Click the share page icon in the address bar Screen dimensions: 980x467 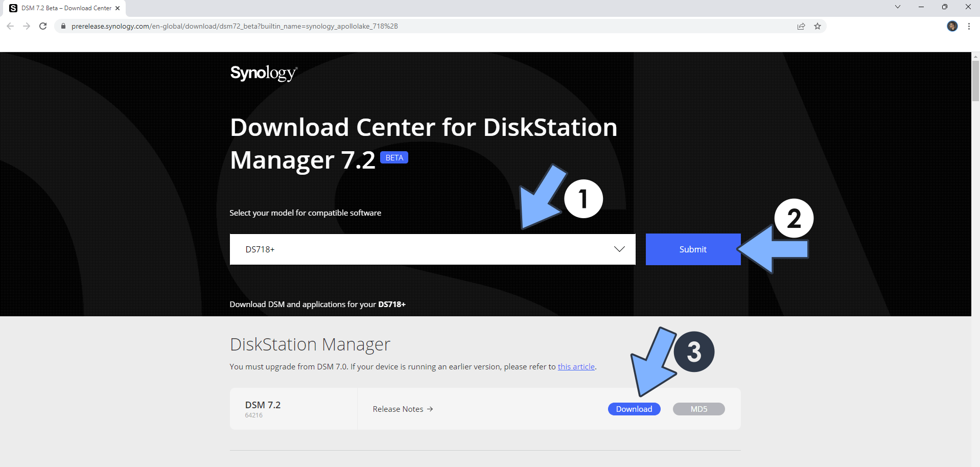pos(801,26)
